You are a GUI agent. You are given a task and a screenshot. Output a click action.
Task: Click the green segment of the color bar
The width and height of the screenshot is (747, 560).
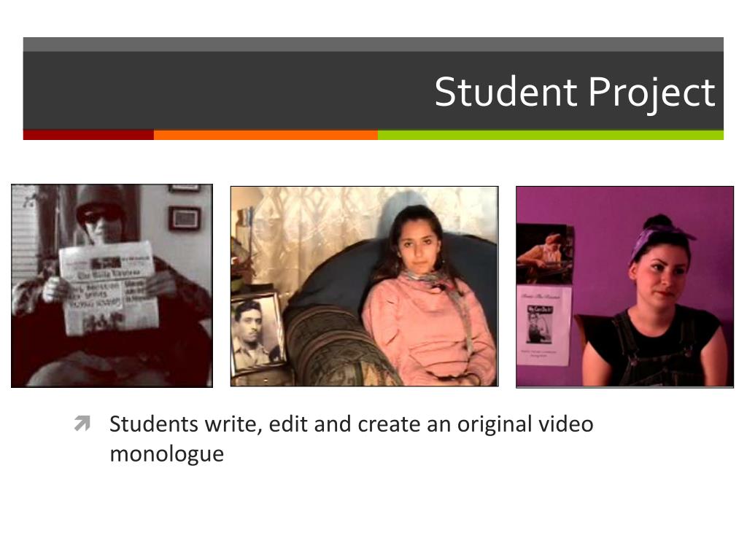click(x=551, y=135)
